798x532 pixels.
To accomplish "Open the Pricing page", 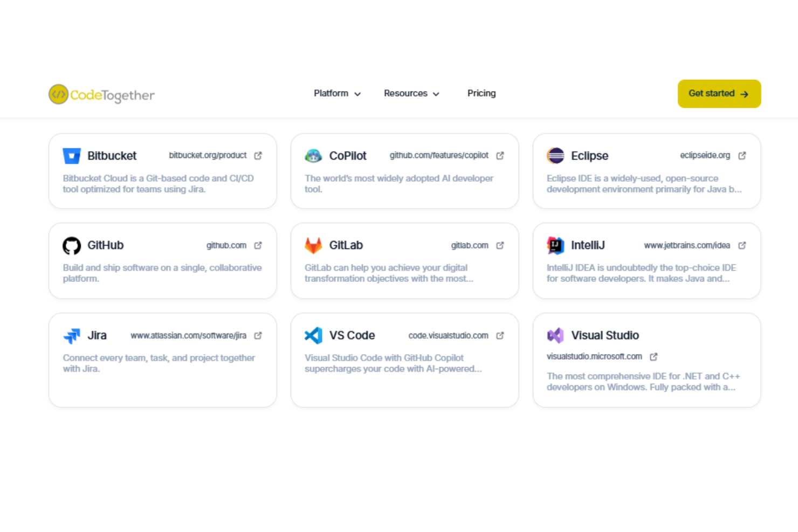I will pos(481,93).
